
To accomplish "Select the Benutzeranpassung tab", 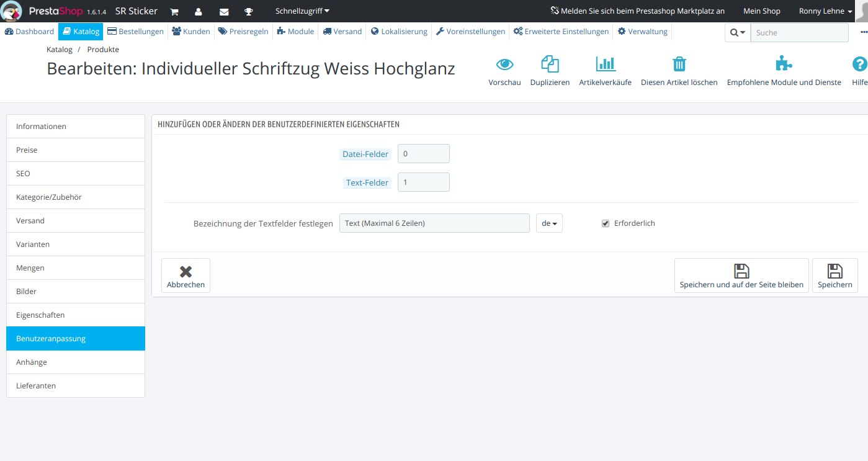I will 76,339.
